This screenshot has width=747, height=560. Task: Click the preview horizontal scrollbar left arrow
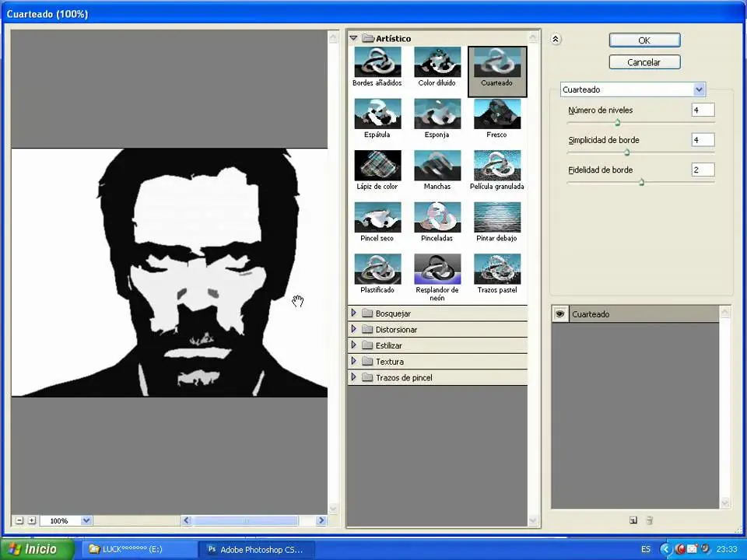click(186, 520)
